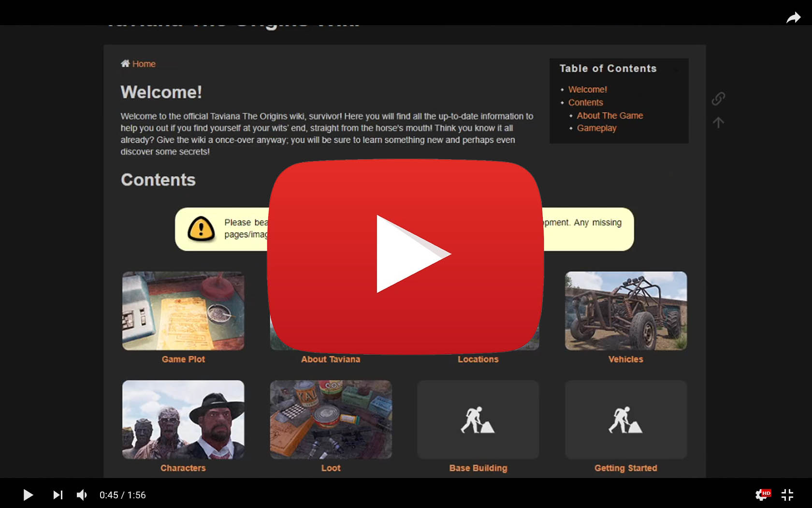Open About The Game in Table of Contents
Screen dimensions: 812x508
point(609,116)
